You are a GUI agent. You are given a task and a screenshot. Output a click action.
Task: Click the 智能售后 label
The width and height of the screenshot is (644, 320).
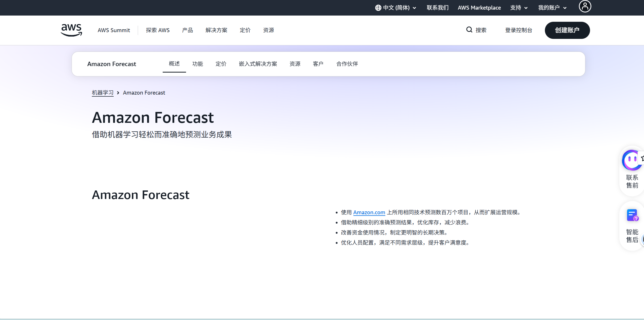pyautogui.click(x=632, y=236)
